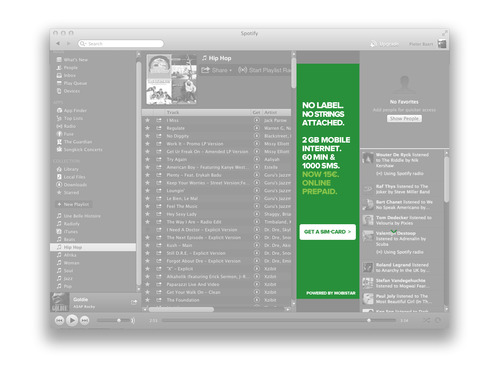
Task: Click the Get icon for Still D.R.E.
Action: pyautogui.click(x=257, y=253)
